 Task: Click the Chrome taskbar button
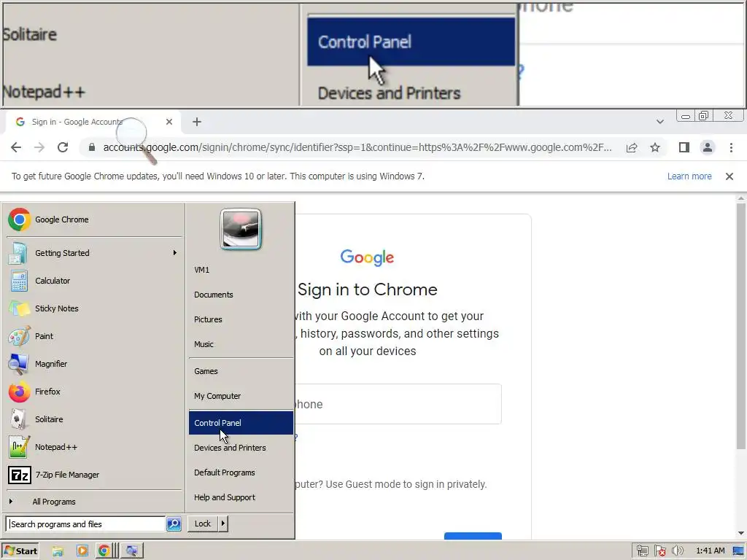(x=106, y=551)
